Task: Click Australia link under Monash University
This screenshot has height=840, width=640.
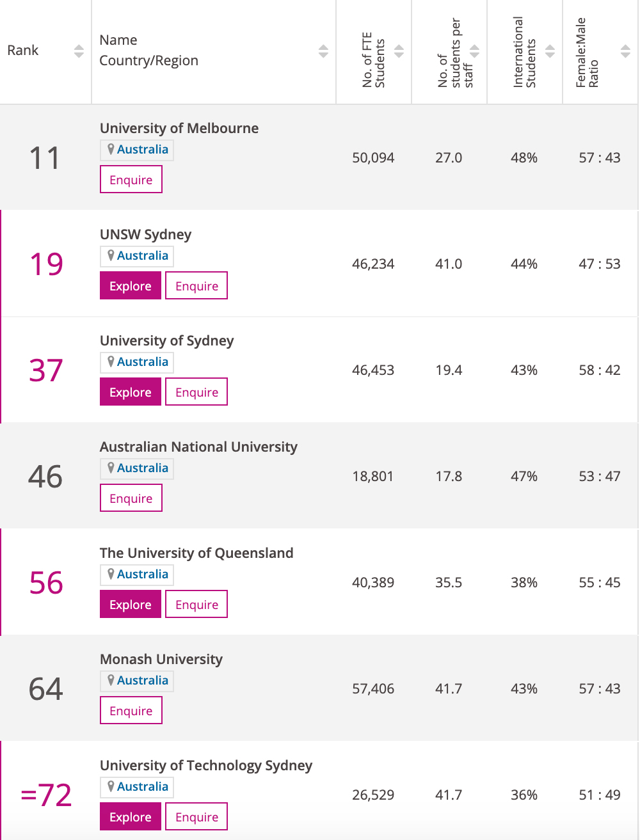Action: pos(143,680)
